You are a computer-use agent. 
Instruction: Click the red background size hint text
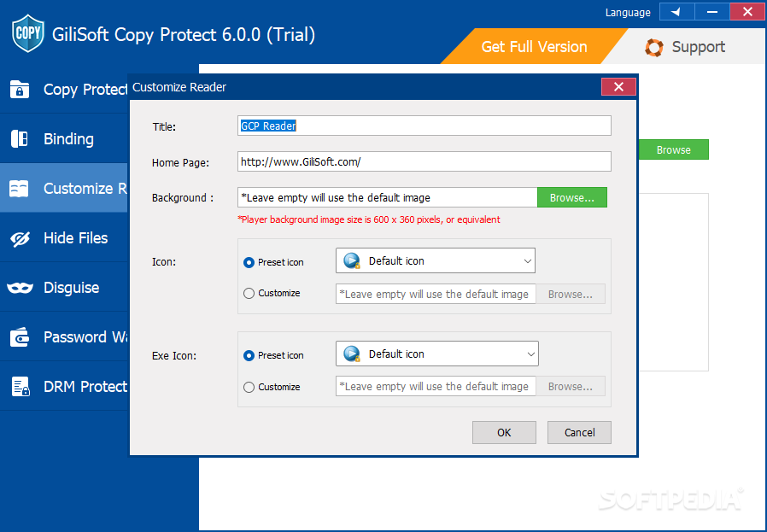point(369,219)
